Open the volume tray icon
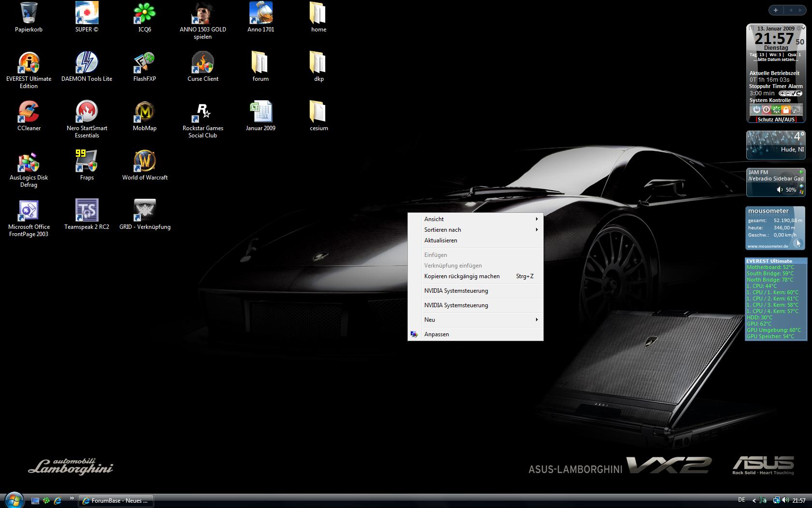The height and width of the screenshot is (508, 812). pos(785,500)
